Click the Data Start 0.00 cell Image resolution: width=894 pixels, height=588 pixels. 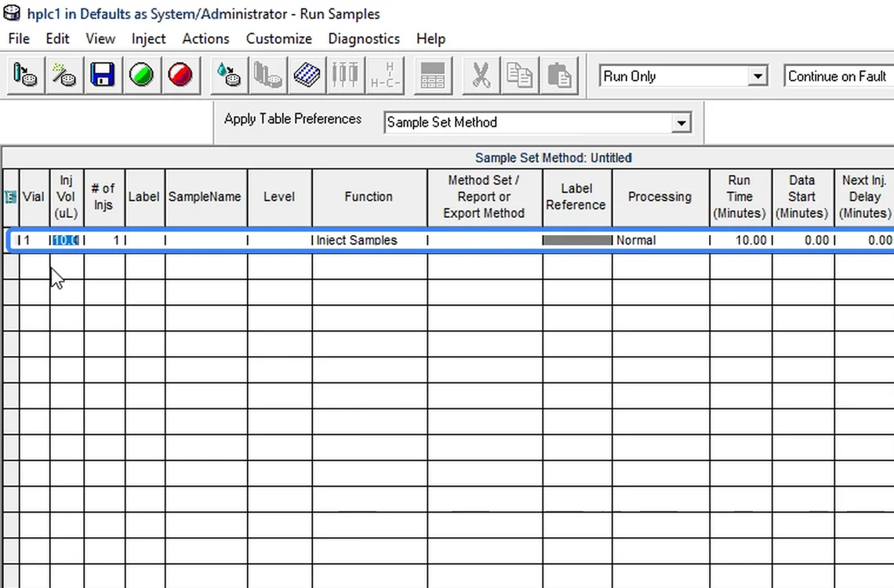(x=803, y=241)
